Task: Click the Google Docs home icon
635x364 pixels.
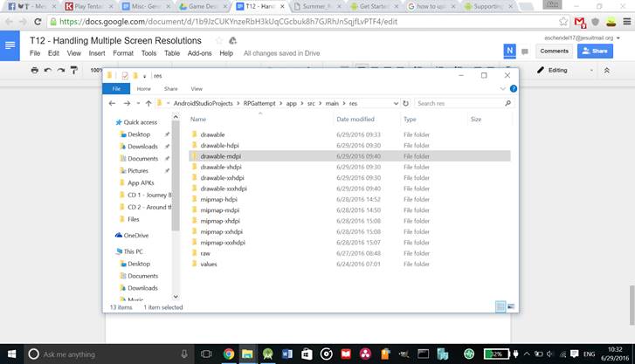Action: click(x=10, y=45)
